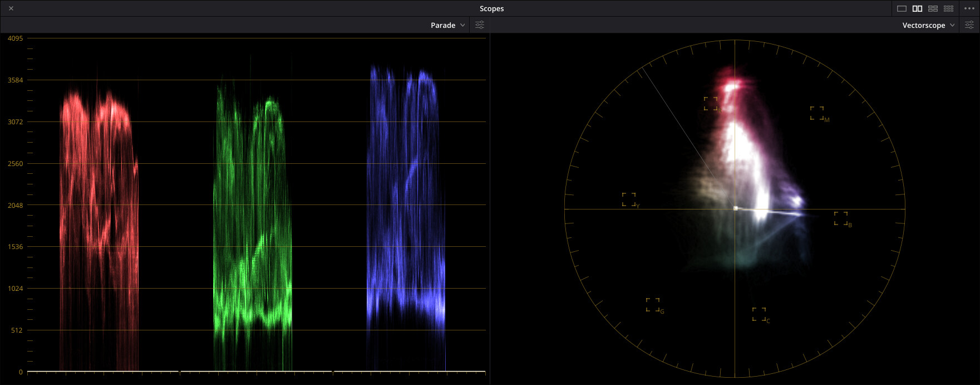Open the three-dot scopes options menu
The width and height of the screenshot is (980, 385).
(x=969, y=8)
